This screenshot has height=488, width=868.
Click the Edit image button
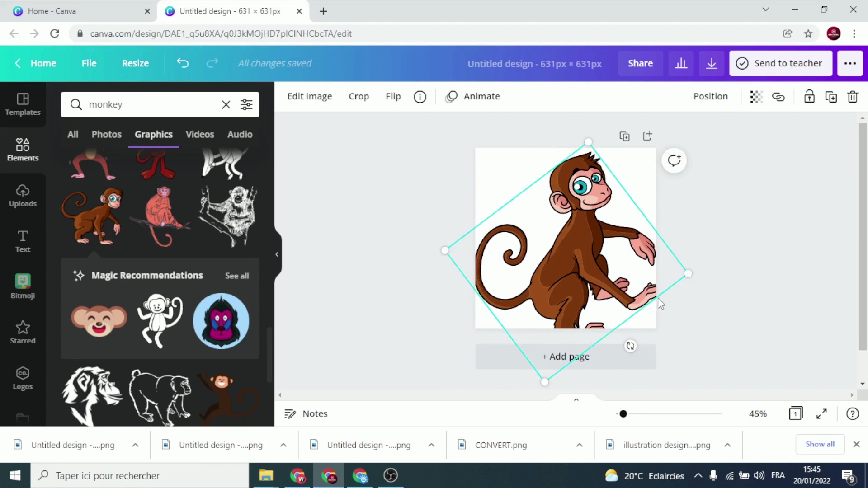(x=310, y=96)
